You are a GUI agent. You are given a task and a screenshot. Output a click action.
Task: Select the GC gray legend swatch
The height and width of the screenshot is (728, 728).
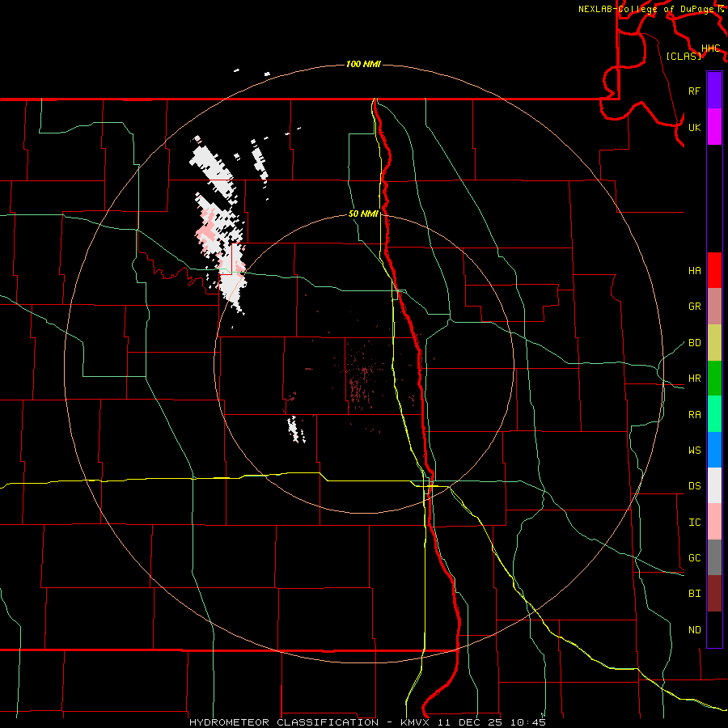714,557
